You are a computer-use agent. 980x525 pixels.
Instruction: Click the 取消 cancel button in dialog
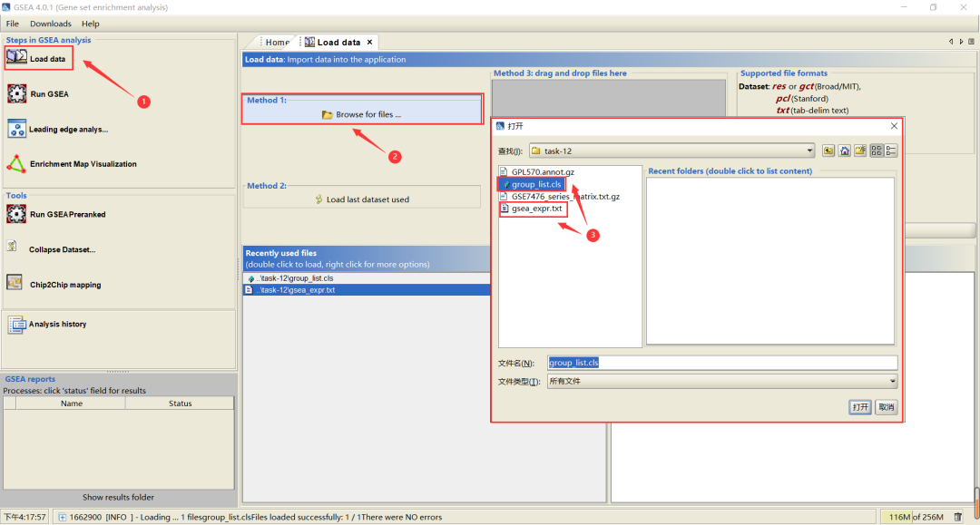click(887, 407)
